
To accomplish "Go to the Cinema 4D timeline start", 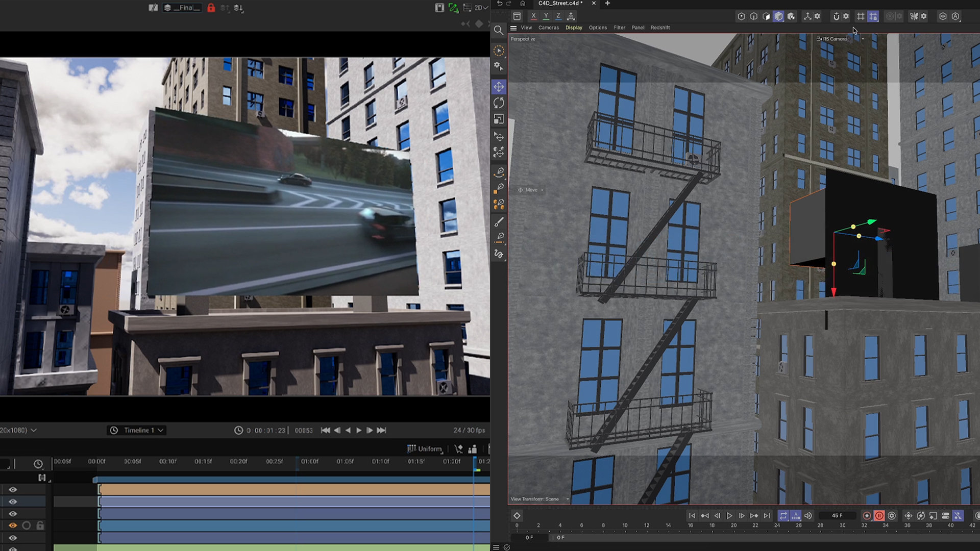I will coord(692,516).
